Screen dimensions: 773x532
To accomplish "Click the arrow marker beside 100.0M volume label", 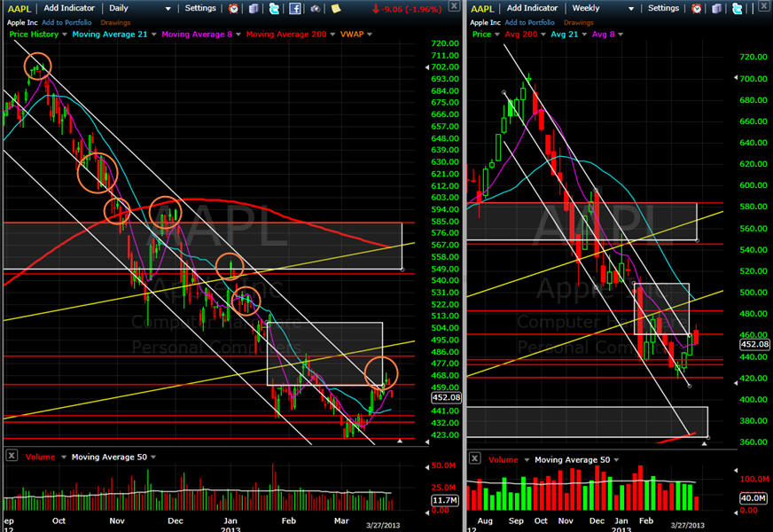I will click(736, 470).
